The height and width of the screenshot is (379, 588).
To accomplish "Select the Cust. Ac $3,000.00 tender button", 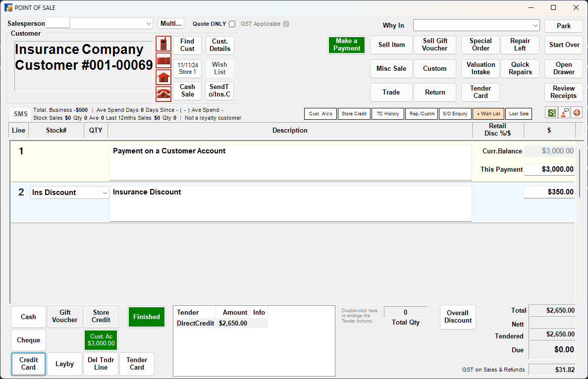I will click(x=101, y=340).
